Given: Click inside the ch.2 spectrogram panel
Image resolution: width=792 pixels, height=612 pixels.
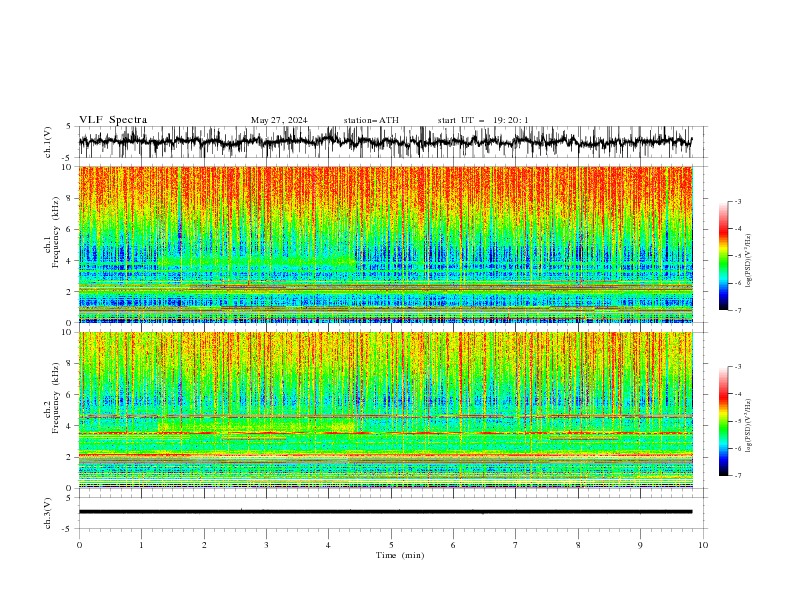Looking at the screenshot, I should coord(385,410).
